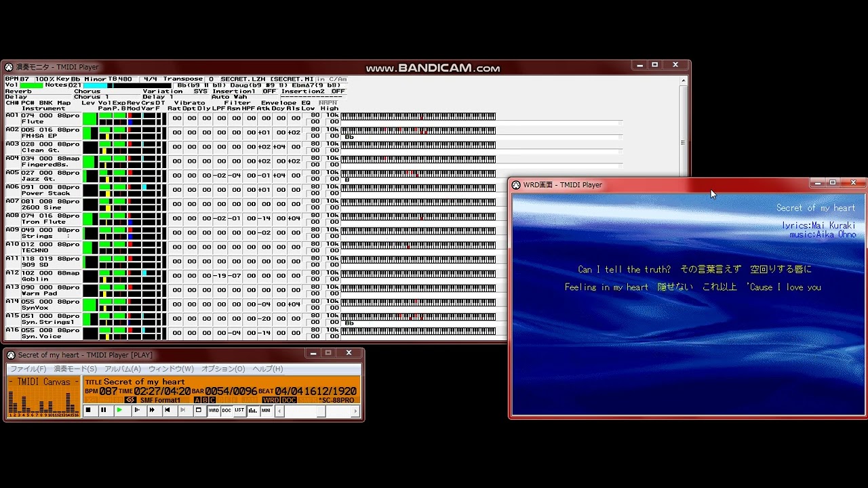Screen dimensions: 868x488
Task: Select channel A08 Tron Flute row
Action: coord(250,218)
